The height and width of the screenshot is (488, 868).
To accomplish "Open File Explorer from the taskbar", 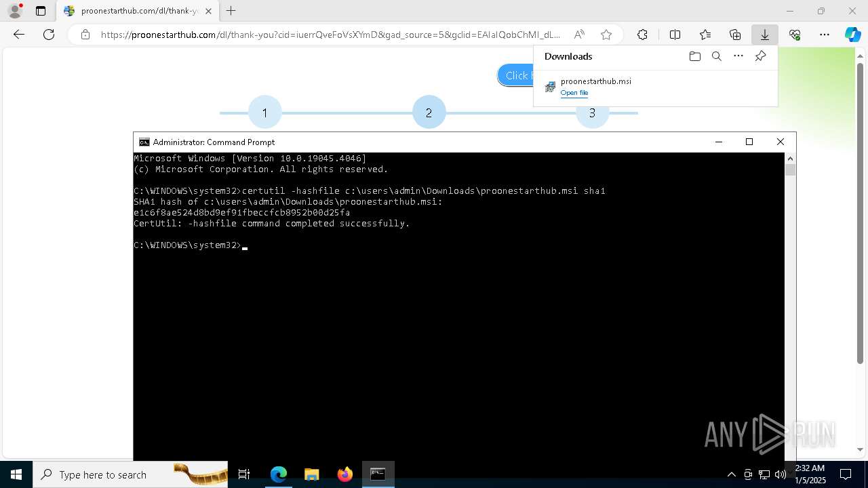I will tap(311, 474).
